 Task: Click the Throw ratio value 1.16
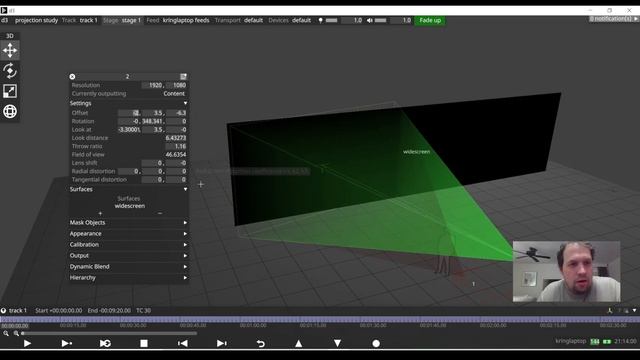(x=176, y=146)
